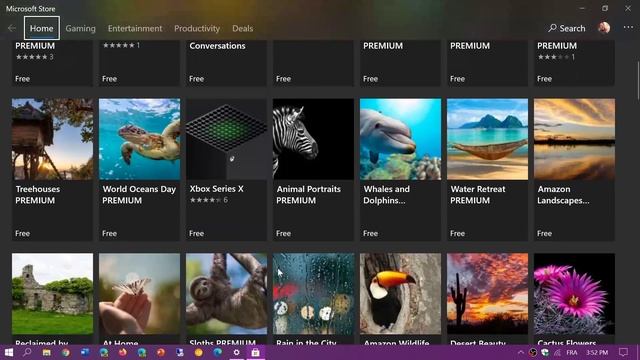Open the Entertainment tab
Viewport: 640px width, 360px height.
click(x=135, y=28)
